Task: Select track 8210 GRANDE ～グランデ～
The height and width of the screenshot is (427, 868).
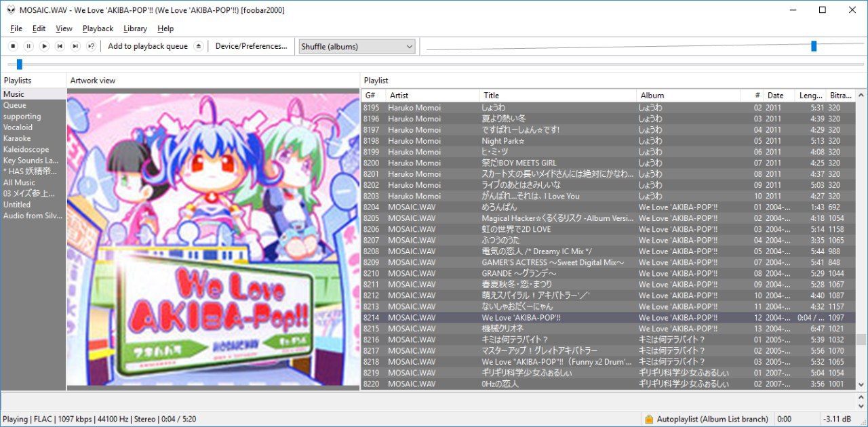Action: [608, 273]
